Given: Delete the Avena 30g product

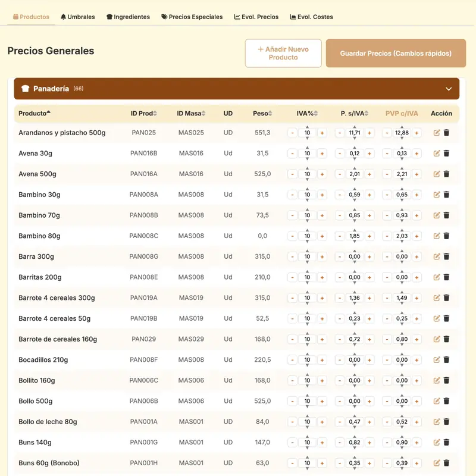Looking at the screenshot, I should [446, 154].
